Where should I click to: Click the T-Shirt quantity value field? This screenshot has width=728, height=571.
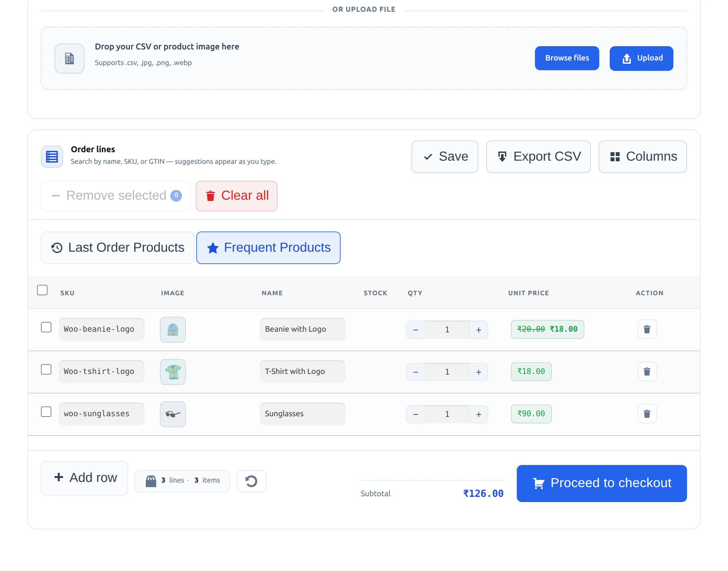tap(447, 372)
